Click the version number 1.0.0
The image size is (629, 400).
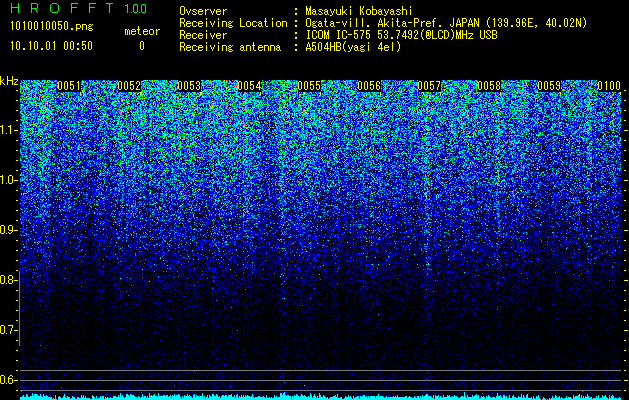136,8
